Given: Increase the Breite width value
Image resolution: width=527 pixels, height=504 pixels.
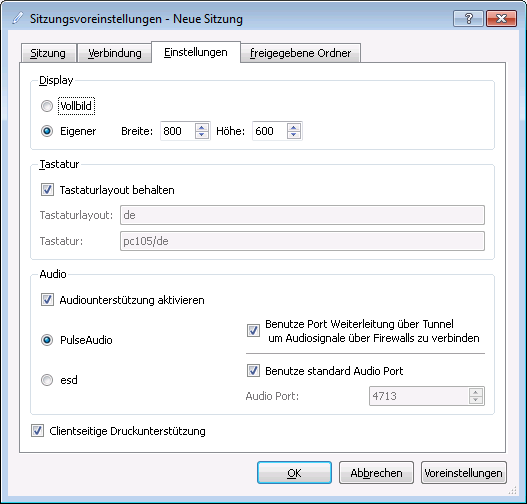Looking at the screenshot, I should click(202, 127).
